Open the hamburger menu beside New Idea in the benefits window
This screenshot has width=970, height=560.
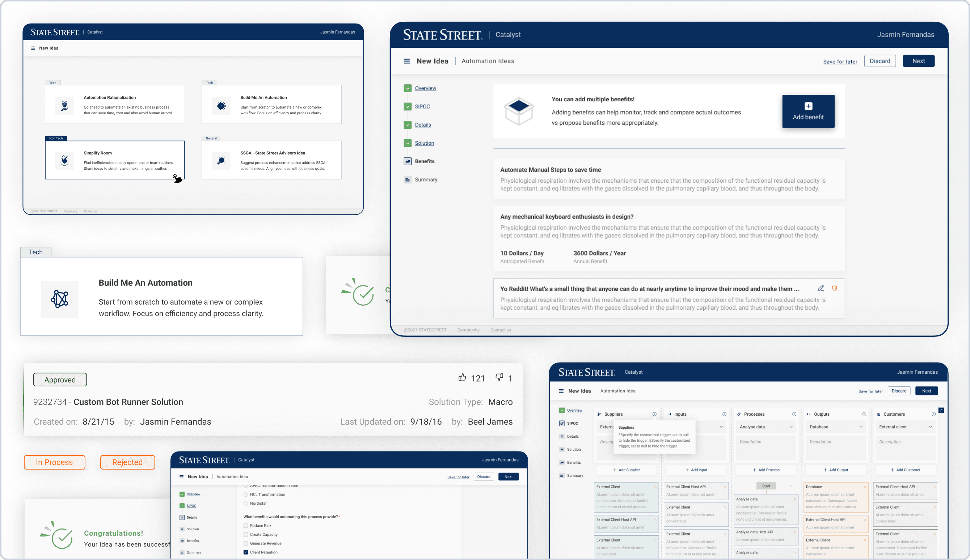point(406,61)
